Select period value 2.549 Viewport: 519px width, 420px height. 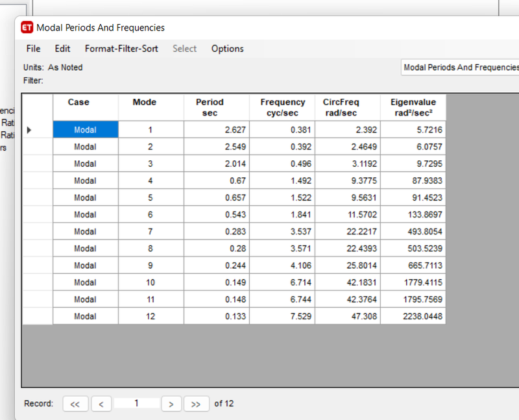click(x=217, y=147)
